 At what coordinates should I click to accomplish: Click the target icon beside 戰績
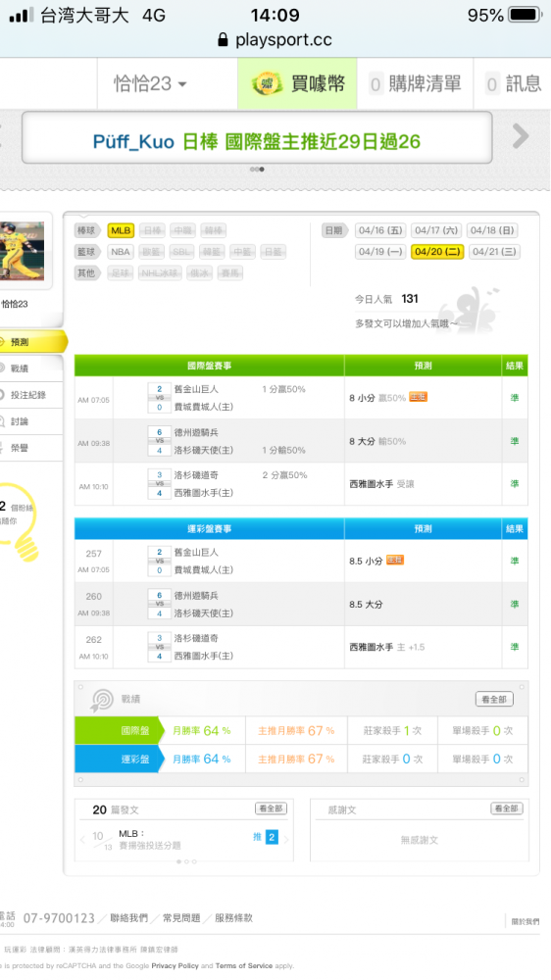pos(101,700)
